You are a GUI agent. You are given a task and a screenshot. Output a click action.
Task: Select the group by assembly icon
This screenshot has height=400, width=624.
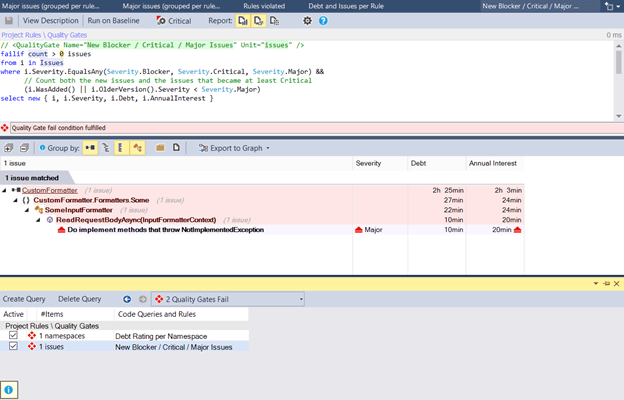point(92,148)
